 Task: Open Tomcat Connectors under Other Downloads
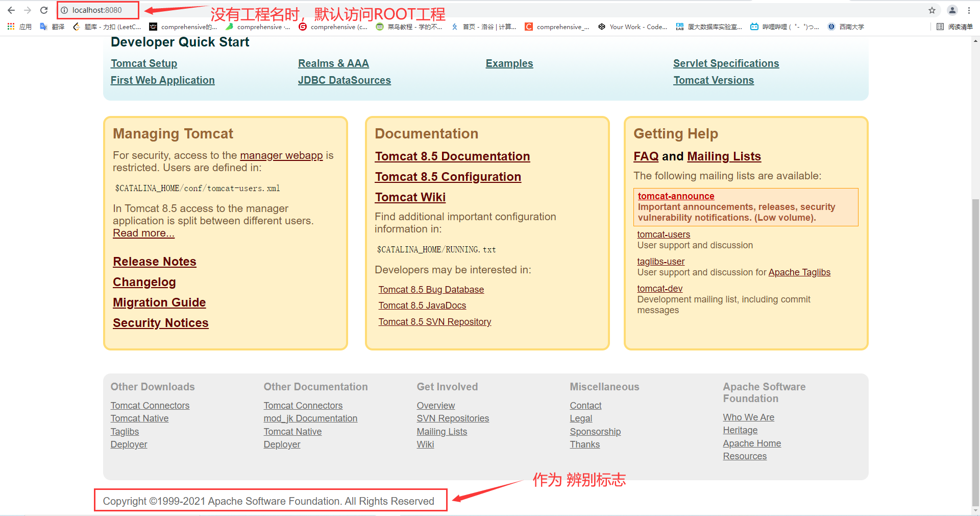(150, 406)
